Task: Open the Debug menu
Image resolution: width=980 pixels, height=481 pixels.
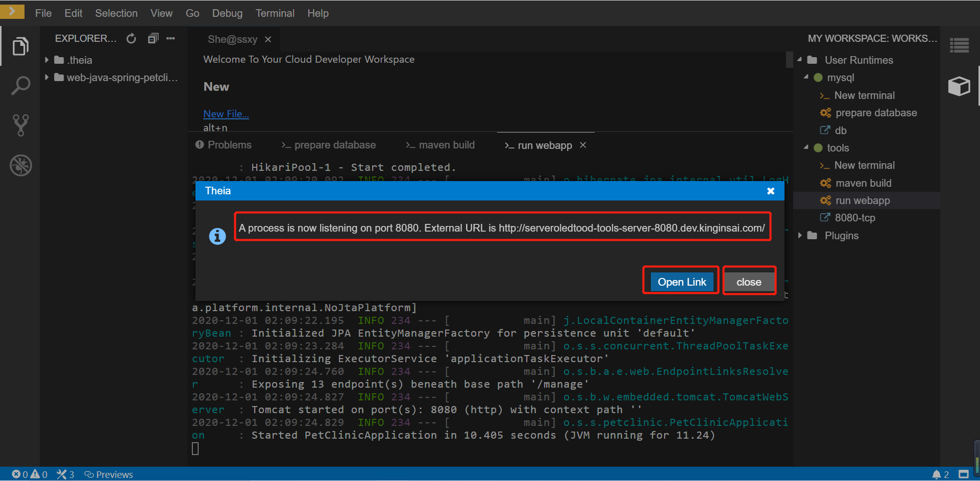Action: click(x=227, y=13)
